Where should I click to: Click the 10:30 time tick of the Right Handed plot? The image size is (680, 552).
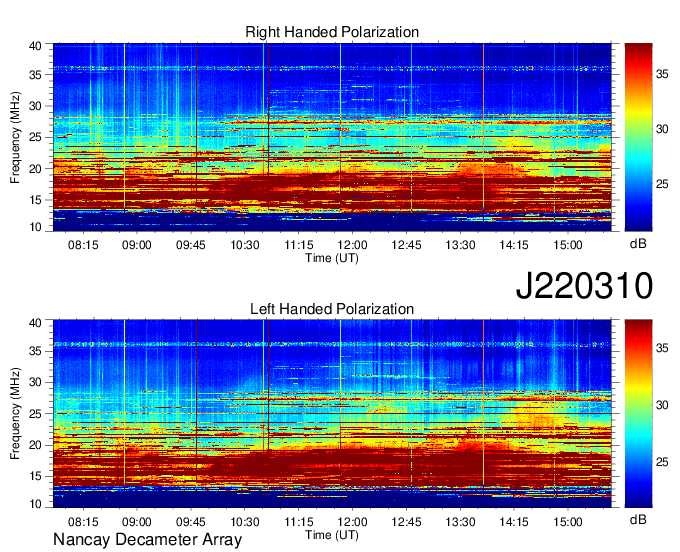click(245, 245)
